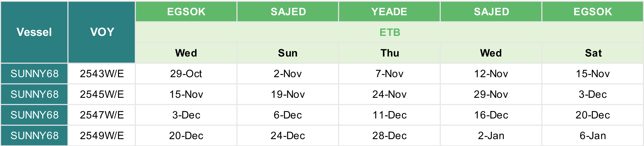Select the 11-Dec date cell
This screenshot has width=644, height=146.
pos(389,115)
